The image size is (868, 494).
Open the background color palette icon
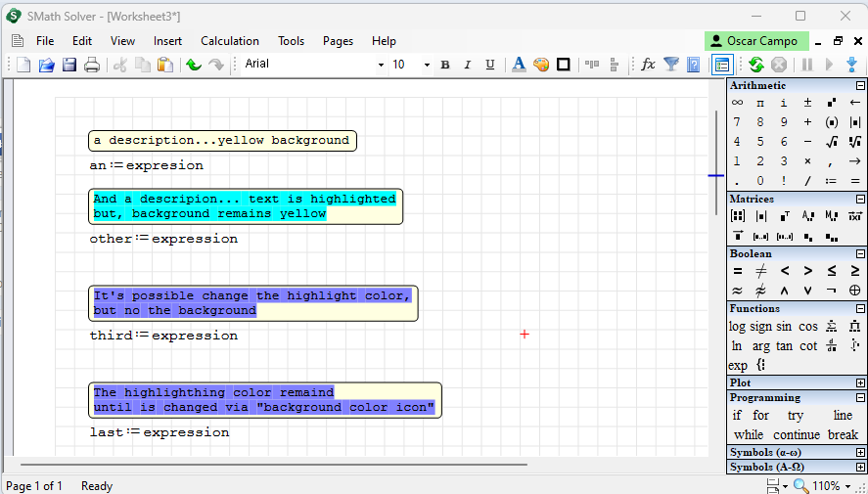pyautogui.click(x=541, y=65)
